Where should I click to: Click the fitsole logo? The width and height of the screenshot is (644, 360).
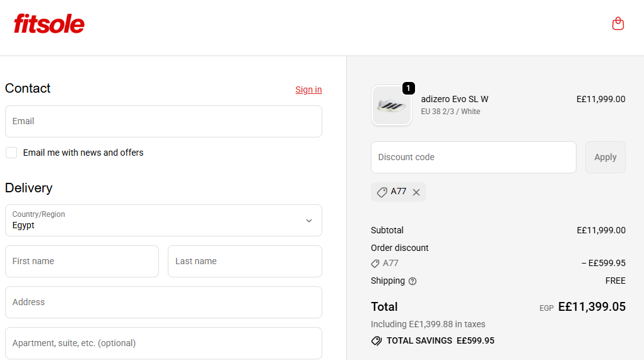click(49, 24)
